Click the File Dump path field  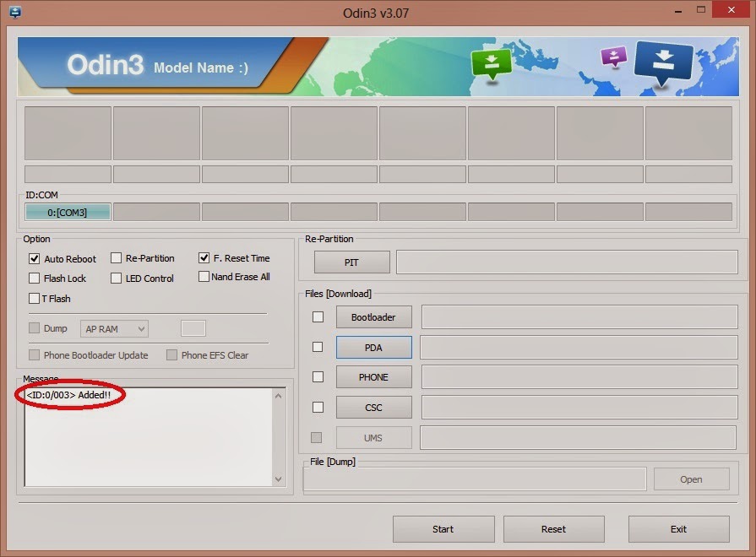pos(475,479)
